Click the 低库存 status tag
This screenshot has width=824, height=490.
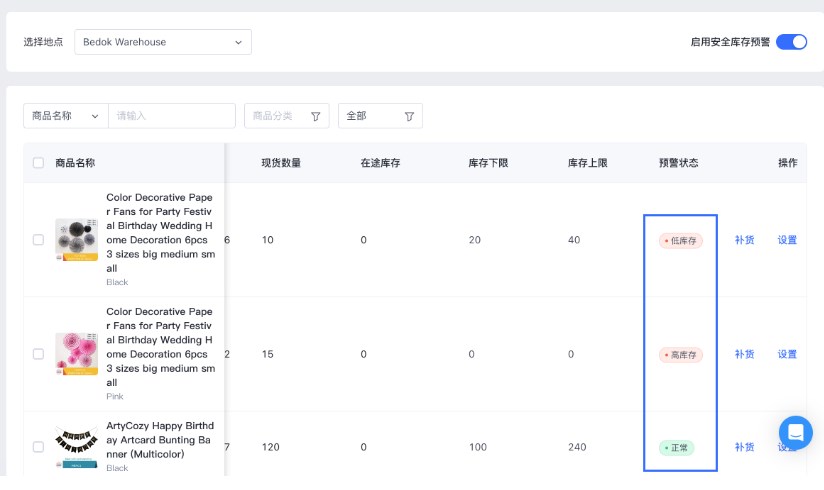[x=681, y=241]
